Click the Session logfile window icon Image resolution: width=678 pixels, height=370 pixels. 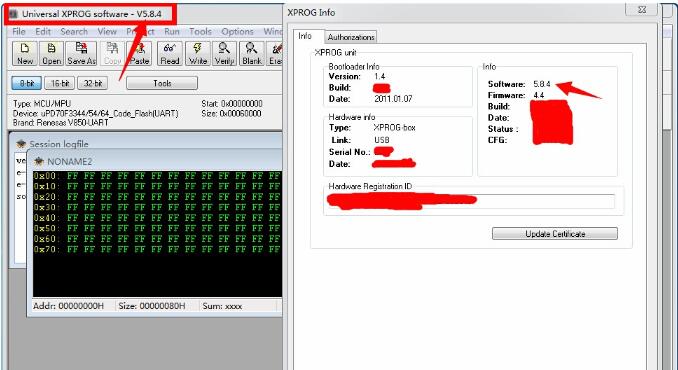click(21, 144)
